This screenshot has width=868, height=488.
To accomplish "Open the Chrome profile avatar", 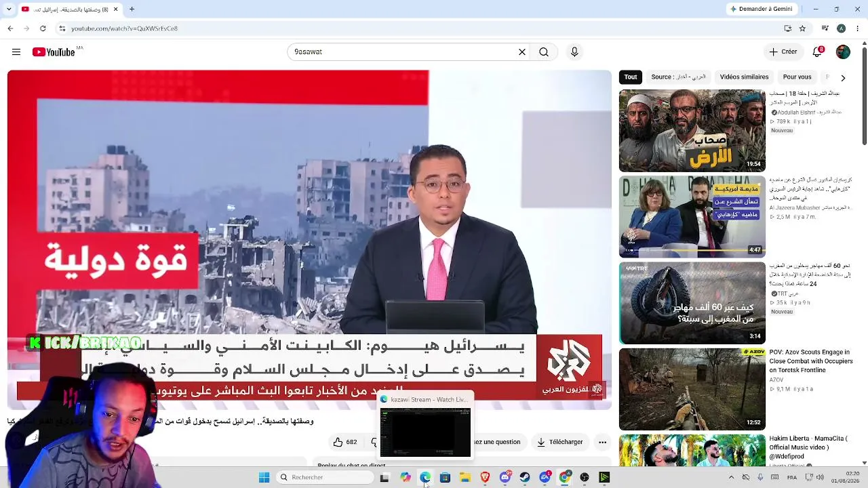I will 842,28.
